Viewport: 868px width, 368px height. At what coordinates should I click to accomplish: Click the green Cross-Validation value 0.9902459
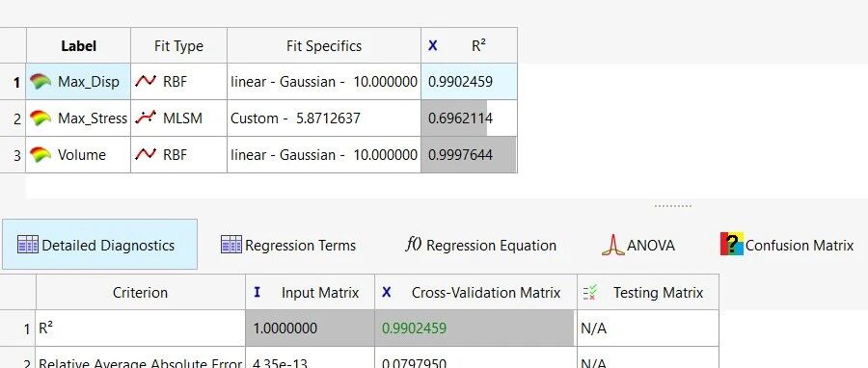[475, 329]
